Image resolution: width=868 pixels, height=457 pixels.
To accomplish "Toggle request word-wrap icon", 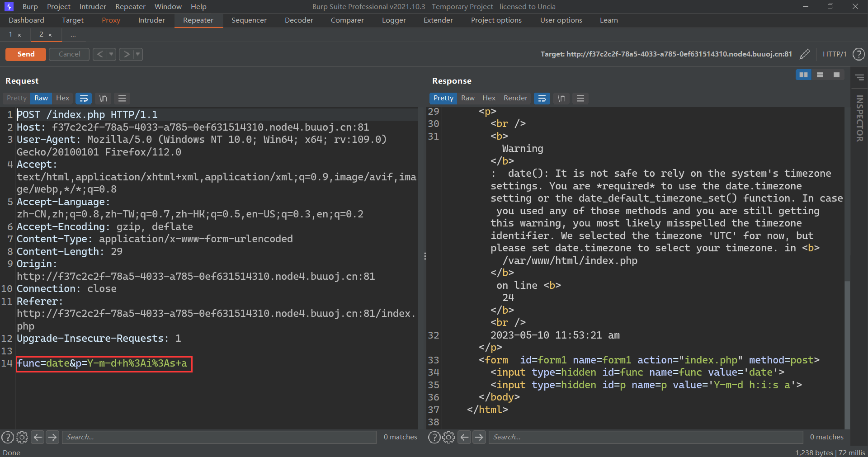I will [84, 99].
